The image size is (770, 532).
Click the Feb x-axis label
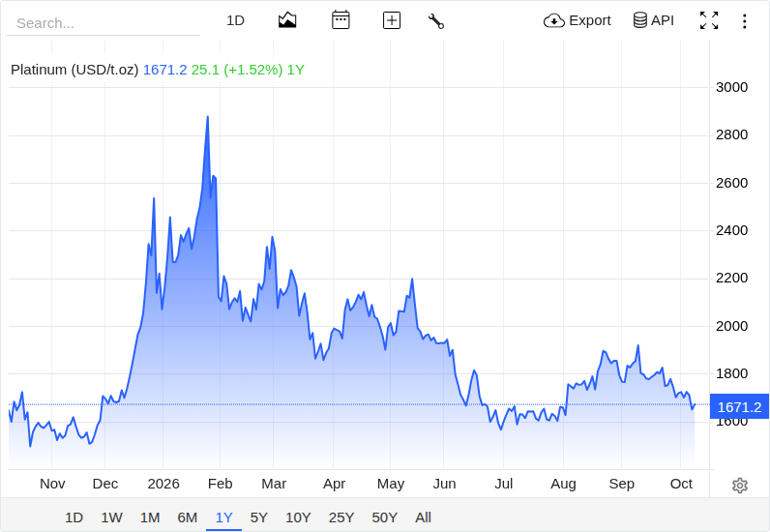220,484
